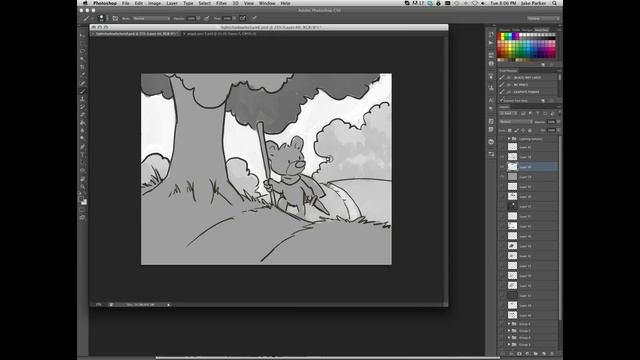Image resolution: width=640 pixels, height=360 pixels.
Task: Open layer blend mode dropdown
Action: [516, 121]
